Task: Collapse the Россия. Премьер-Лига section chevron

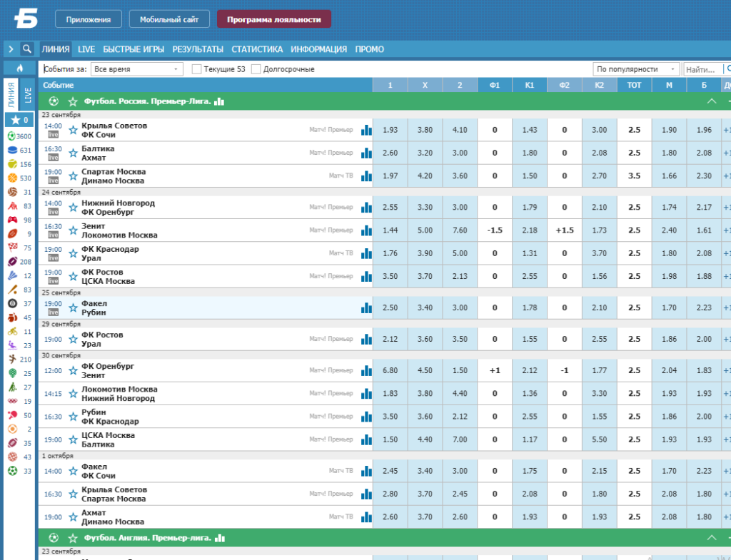Action: [x=712, y=101]
